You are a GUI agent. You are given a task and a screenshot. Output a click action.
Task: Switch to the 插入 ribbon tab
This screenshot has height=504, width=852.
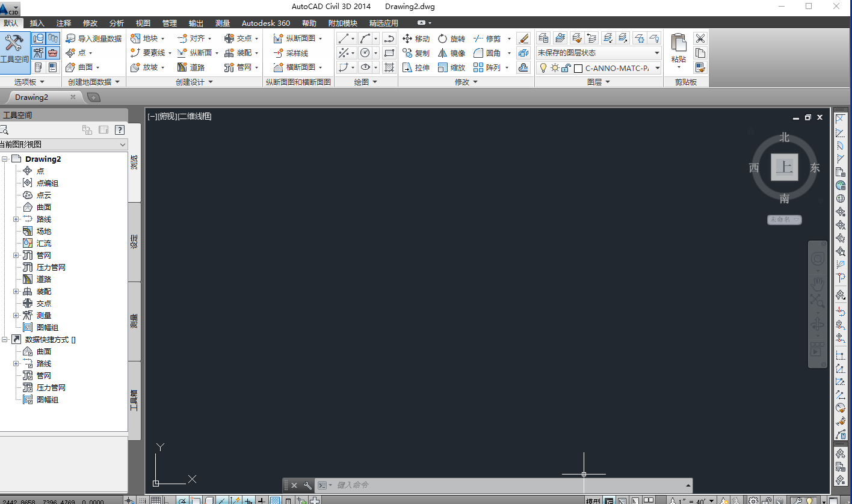click(37, 23)
